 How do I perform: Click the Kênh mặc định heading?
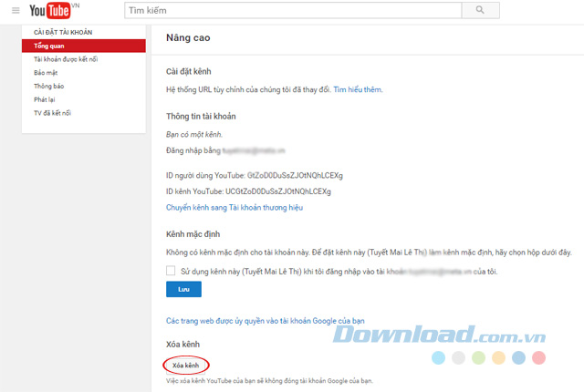(x=193, y=234)
